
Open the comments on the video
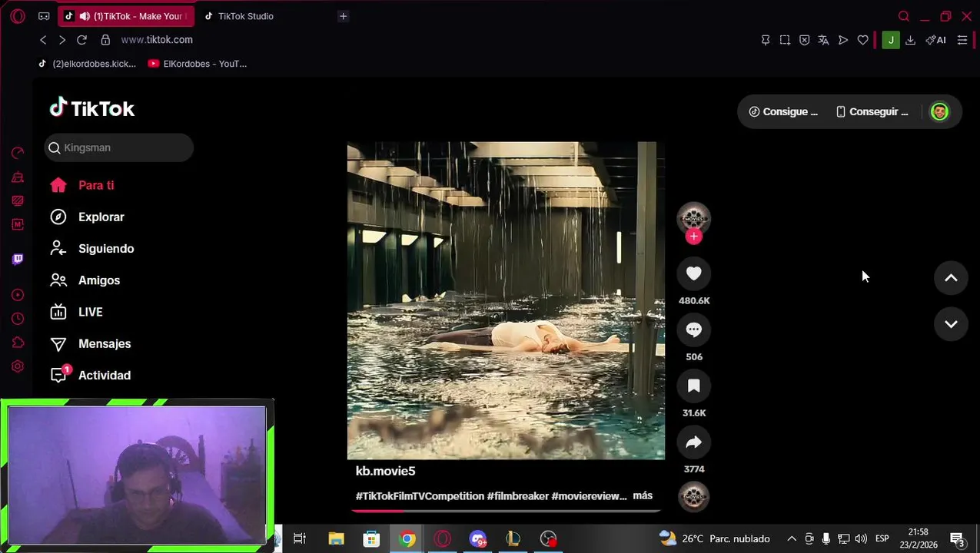pyautogui.click(x=693, y=329)
